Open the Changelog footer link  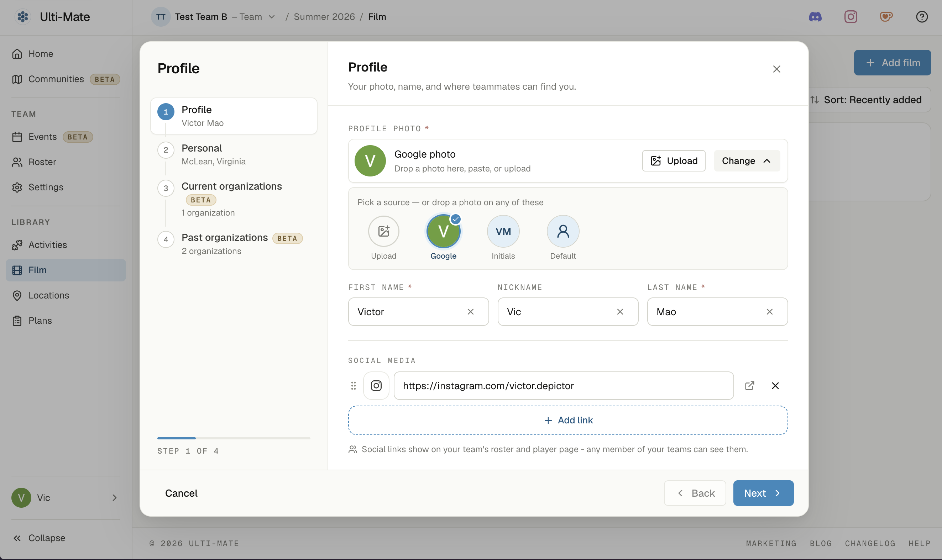[870, 543]
